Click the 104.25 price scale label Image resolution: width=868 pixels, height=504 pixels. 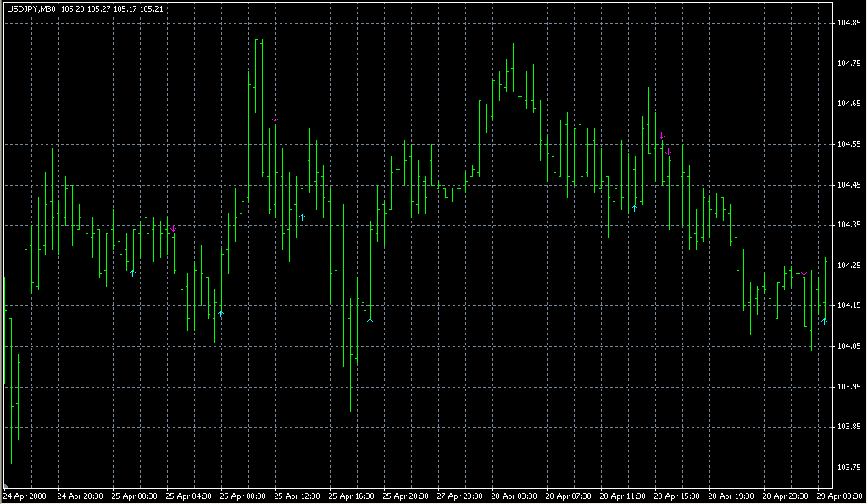tap(849, 266)
